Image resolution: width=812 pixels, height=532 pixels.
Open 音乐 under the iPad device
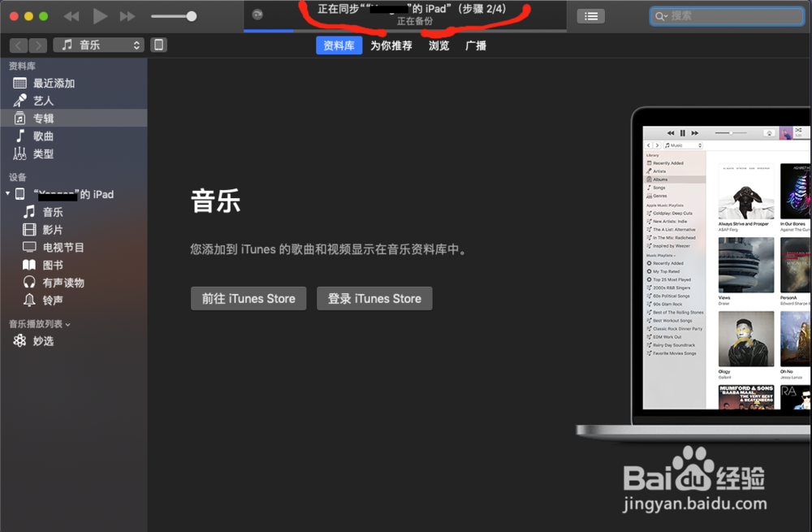click(74, 212)
